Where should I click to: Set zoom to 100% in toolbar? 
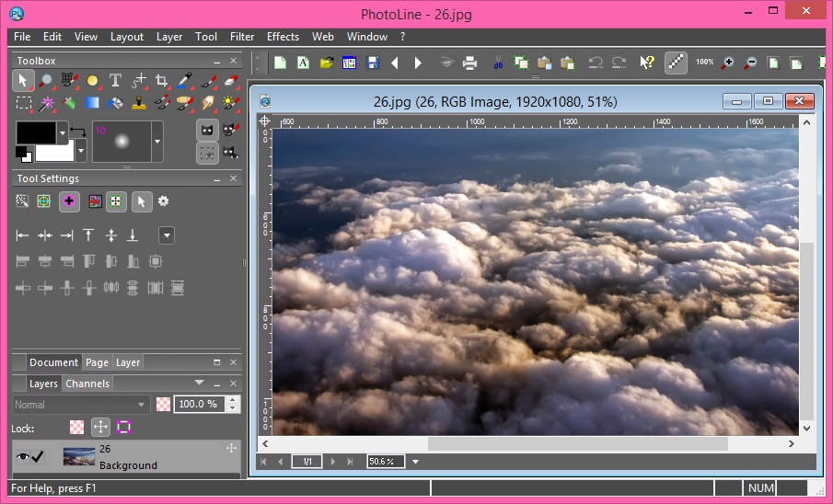coord(704,63)
